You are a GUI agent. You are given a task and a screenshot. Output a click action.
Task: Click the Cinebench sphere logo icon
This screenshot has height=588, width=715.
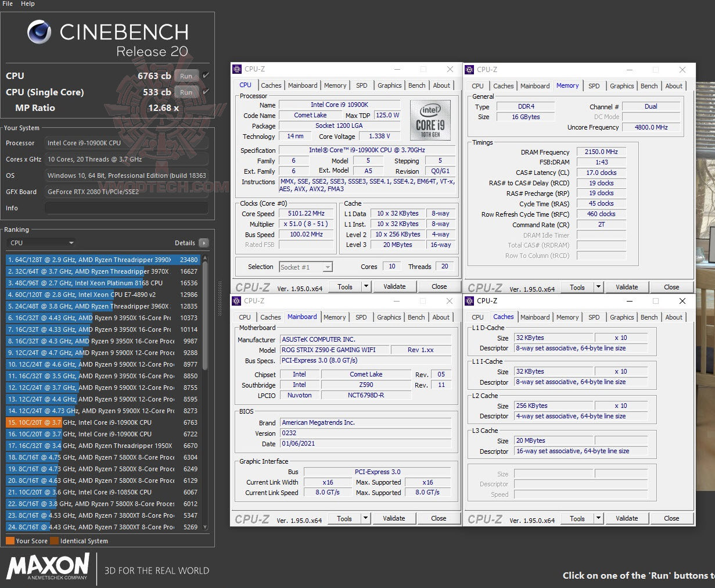point(39,32)
